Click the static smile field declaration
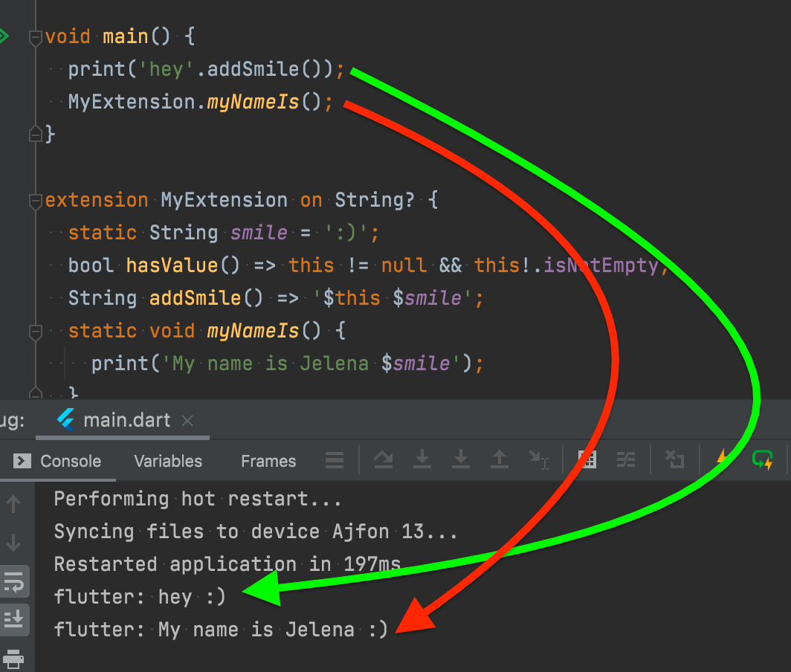The width and height of the screenshot is (791, 672). pos(224,233)
